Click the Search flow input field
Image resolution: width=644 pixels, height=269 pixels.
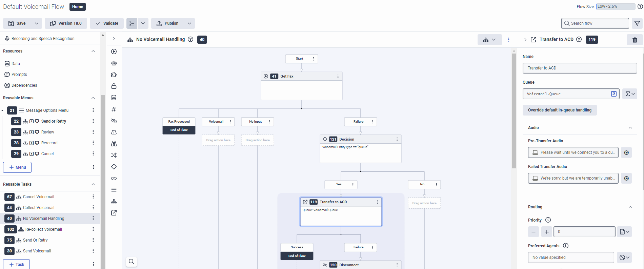(595, 23)
